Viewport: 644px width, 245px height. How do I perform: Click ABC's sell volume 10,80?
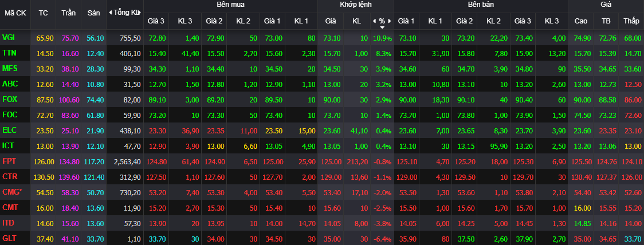[441, 84]
